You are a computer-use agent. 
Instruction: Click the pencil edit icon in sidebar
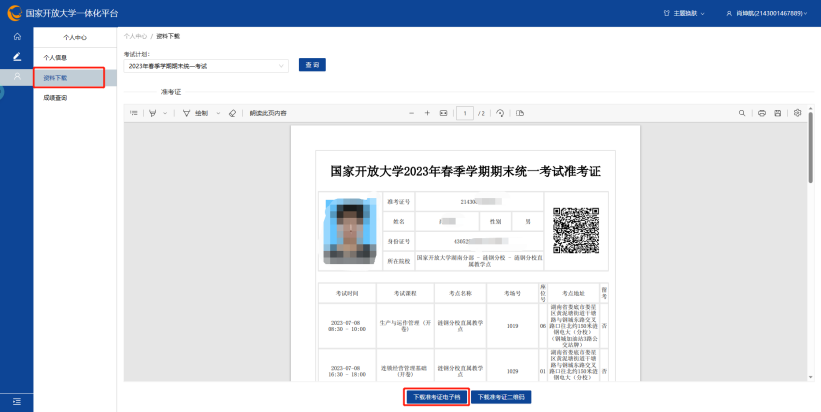(16, 56)
